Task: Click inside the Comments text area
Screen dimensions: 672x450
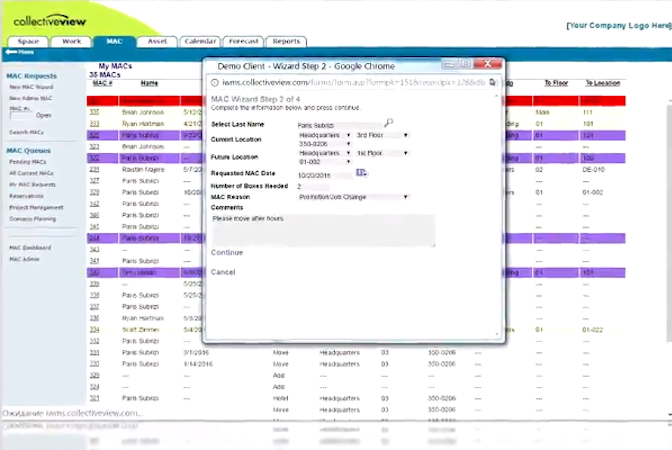Action: tap(324, 231)
